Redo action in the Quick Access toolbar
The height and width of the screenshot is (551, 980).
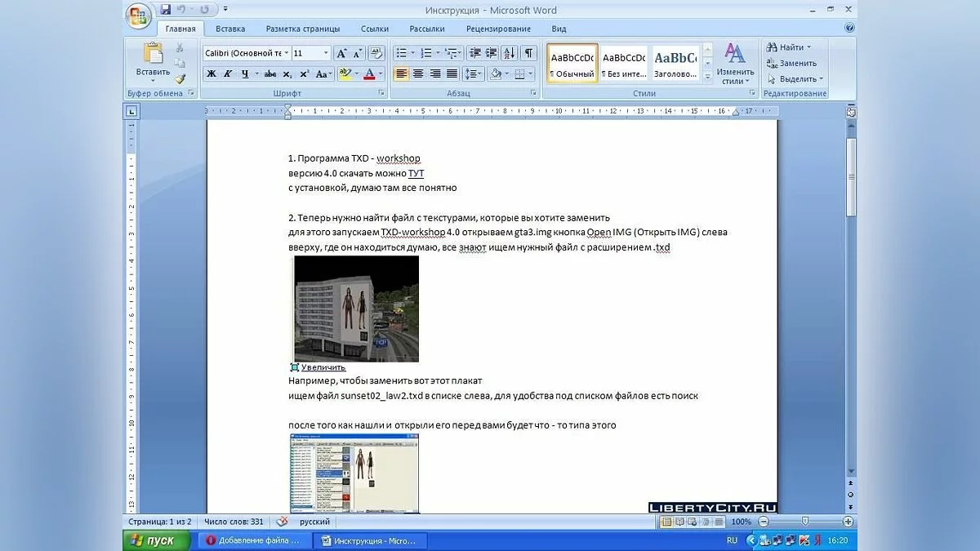(x=204, y=10)
